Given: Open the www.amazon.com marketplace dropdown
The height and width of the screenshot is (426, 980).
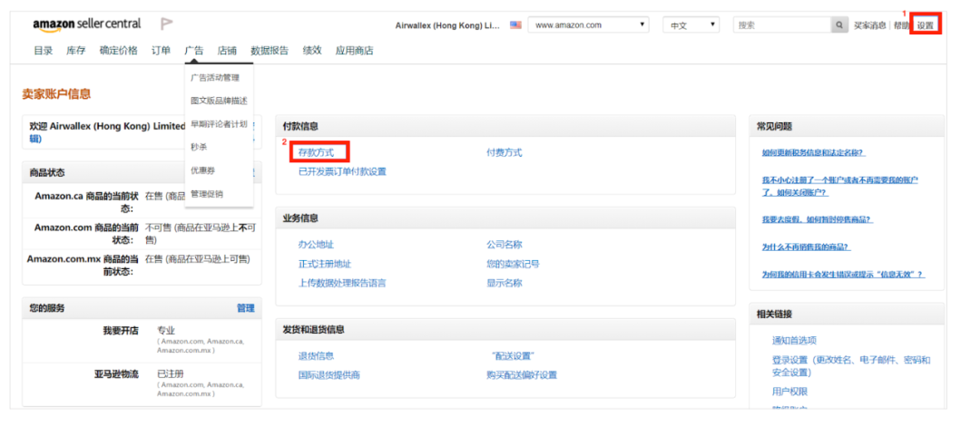Looking at the screenshot, I should 589,25.
